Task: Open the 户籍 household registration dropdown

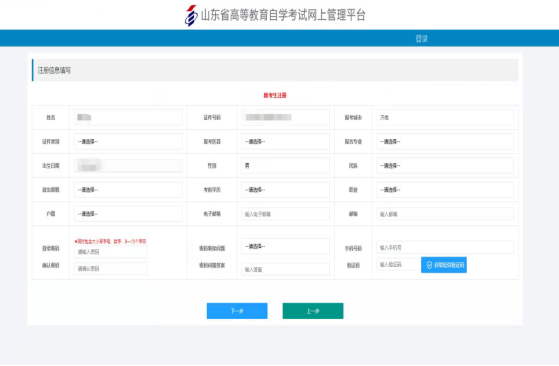Action: tap(128, 214)
